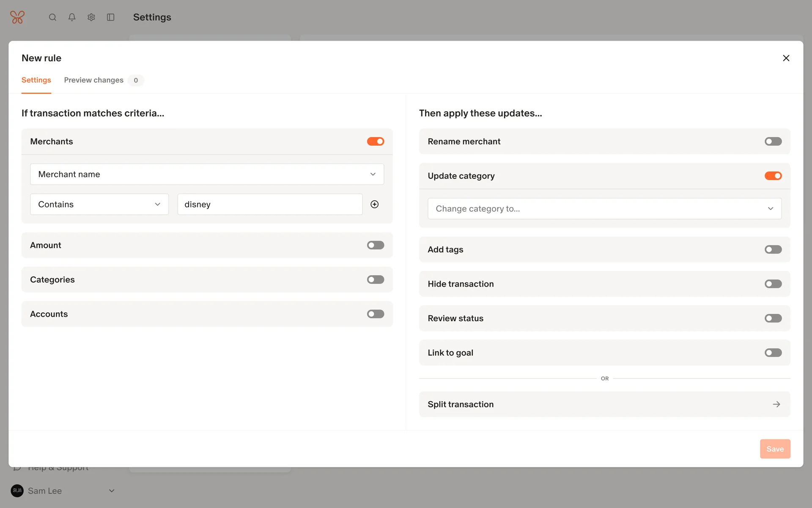Click the settings gear icon
812x508 pixels.
pos(91,17)
